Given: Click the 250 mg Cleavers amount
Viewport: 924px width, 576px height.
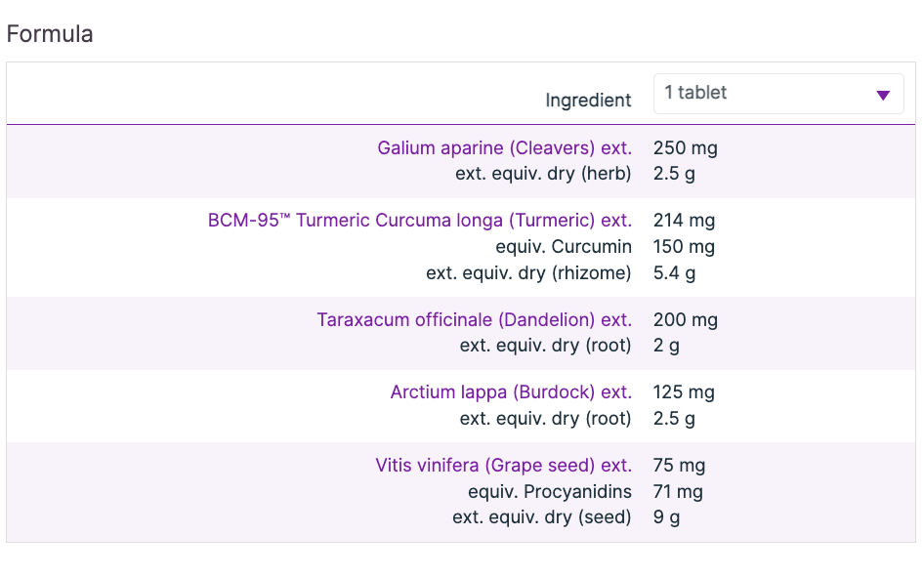Looking at the screenshot, I should click(685, 148).
